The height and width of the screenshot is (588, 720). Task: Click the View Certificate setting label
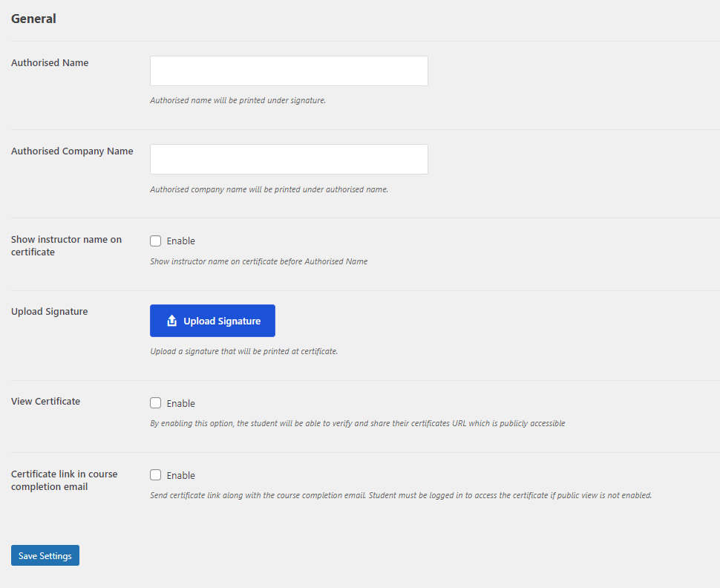(x=45, y=402)
